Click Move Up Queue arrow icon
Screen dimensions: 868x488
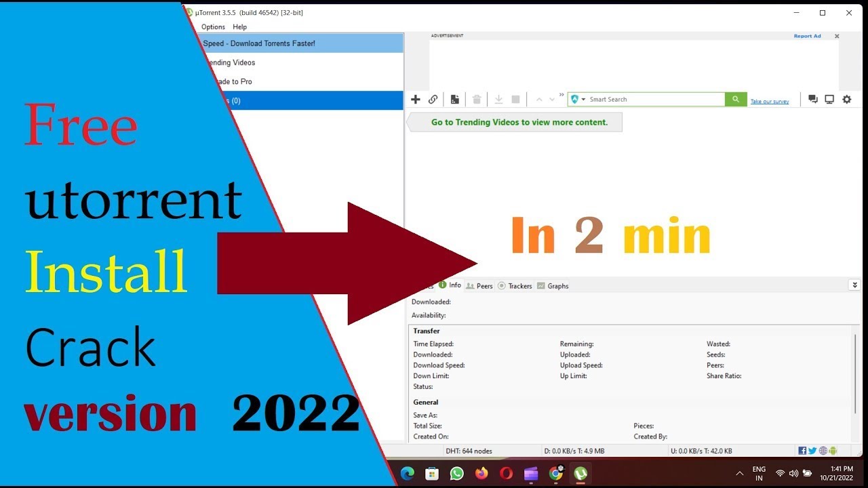pyautogui.click(x=539, y=100)
